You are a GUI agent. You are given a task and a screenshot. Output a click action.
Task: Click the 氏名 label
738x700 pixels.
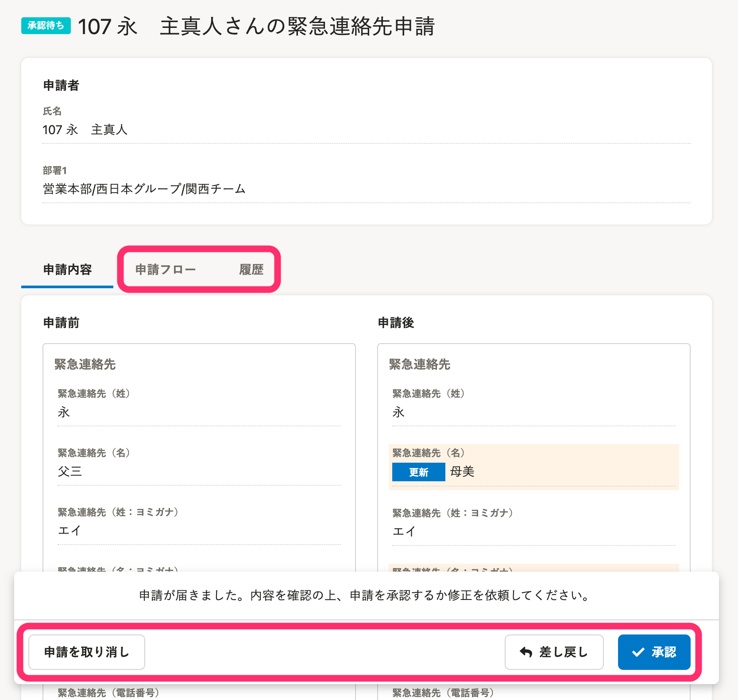tap(52, 111)
